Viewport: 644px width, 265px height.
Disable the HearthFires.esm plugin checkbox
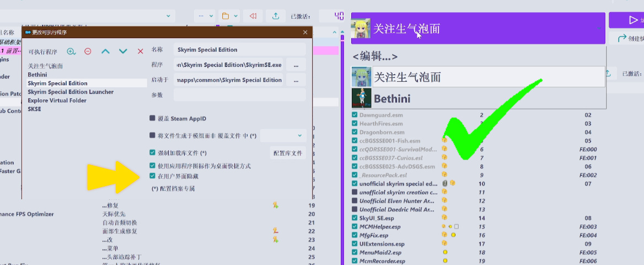[355, 124]
